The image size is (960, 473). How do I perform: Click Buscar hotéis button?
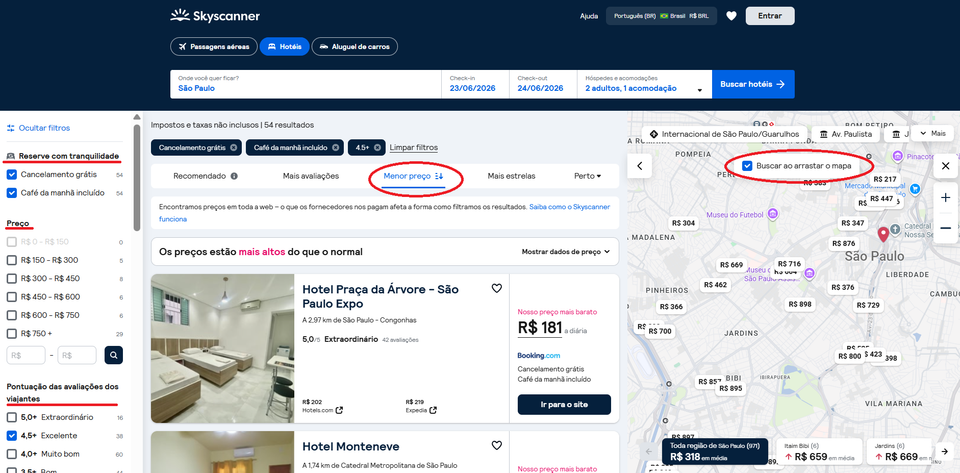point(753,84)
